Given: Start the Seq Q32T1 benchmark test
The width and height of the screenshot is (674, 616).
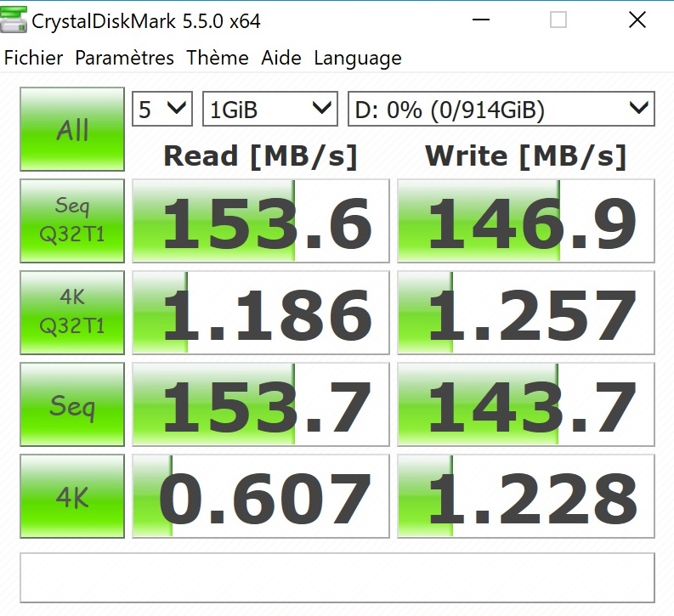Looking at the screenshot, I should tap(72, 220).
